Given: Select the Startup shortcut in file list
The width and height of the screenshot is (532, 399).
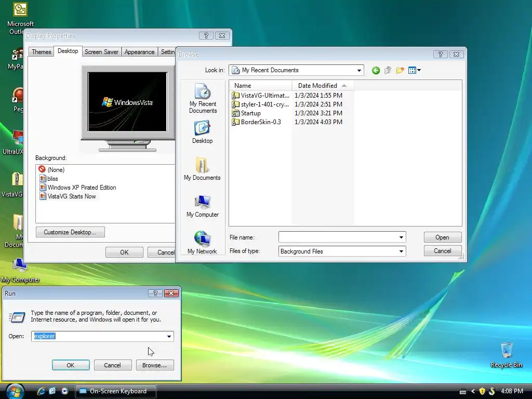Looking at the screenshot, I should 246,113.
